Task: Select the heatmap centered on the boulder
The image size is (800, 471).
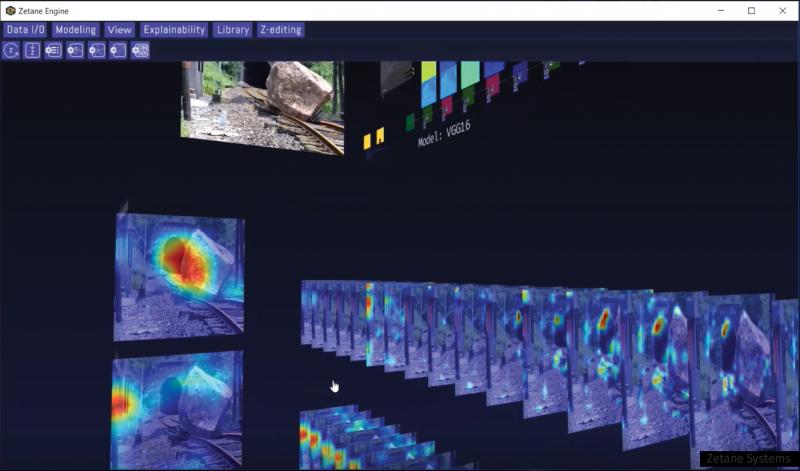Action: pyautogui.click(x=179, y=277)
